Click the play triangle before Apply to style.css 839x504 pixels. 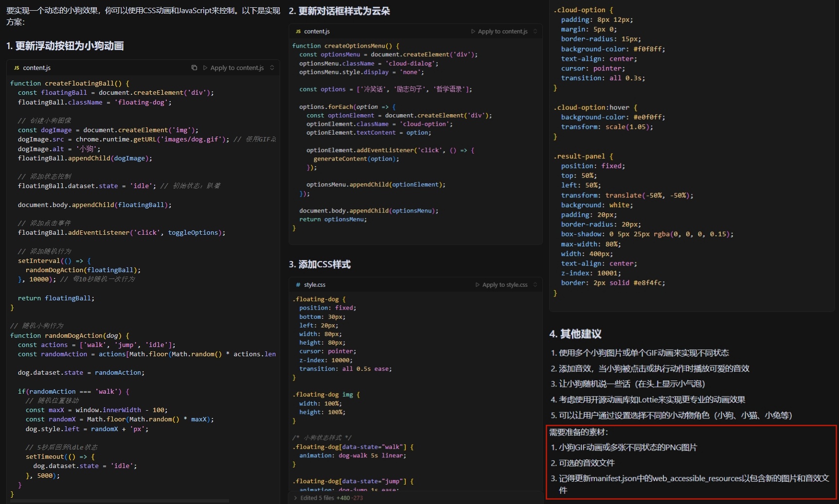tap(477, 285)
